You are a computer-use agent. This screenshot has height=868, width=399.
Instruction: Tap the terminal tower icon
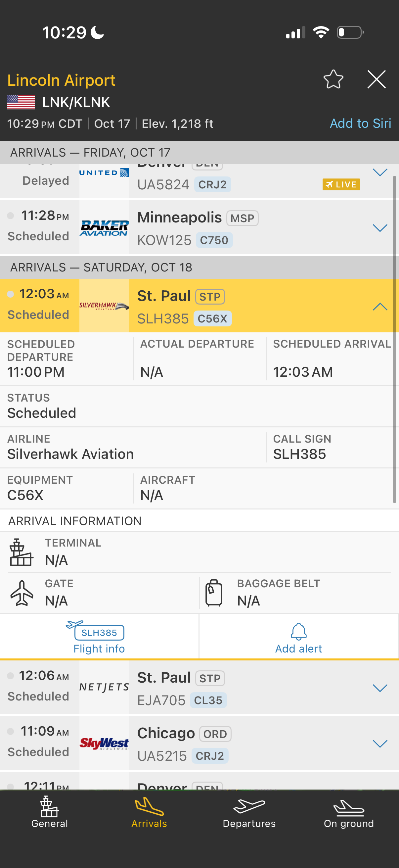[x=21, y=552]
